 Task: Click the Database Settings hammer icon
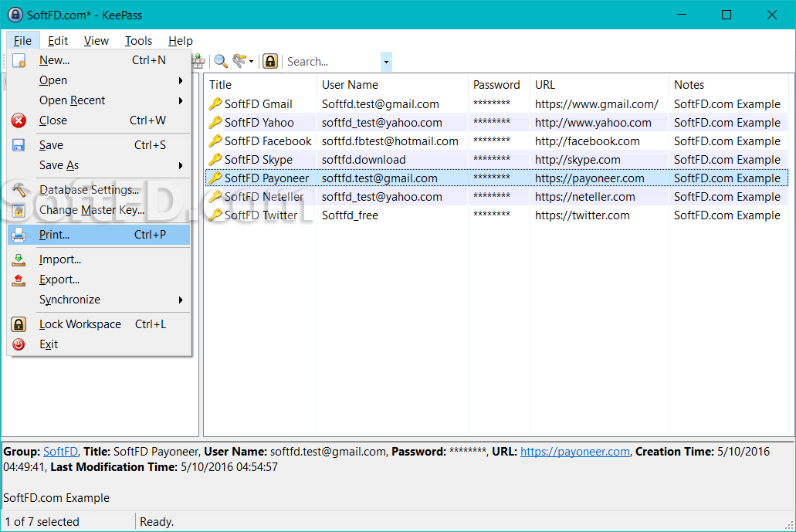click(x=19, y=190)
